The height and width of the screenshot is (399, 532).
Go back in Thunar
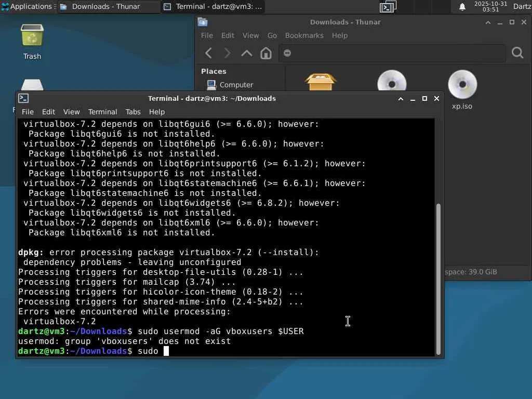tap(209, 53)
